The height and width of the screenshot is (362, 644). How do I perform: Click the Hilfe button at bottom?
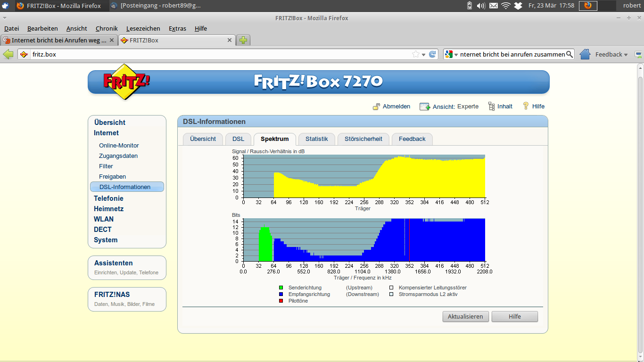(514, 317)
